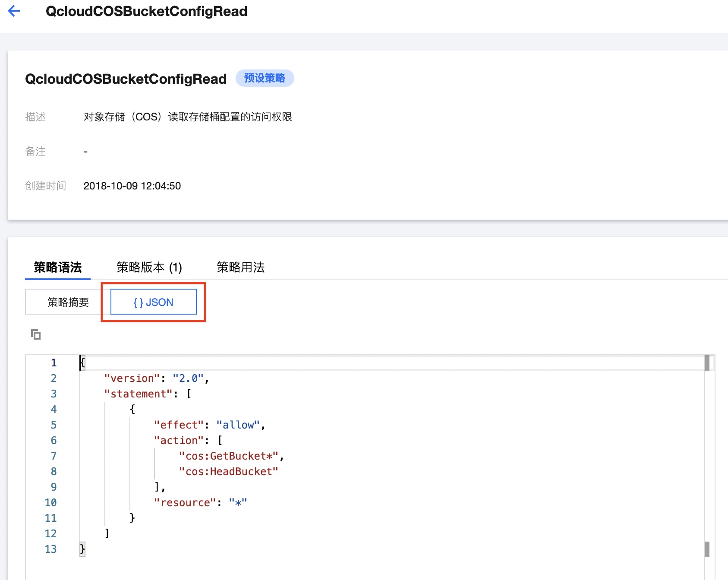
Task: Select the 策略摘要 view button
Action: click(68, 302)
